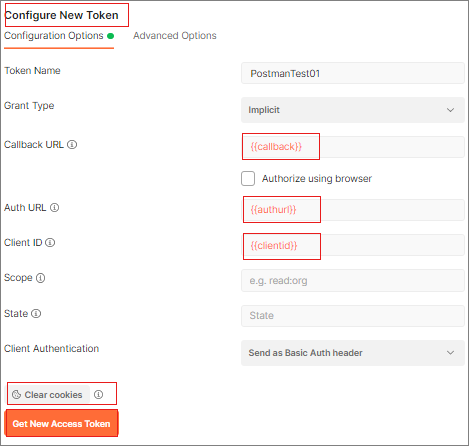Image resolution: width=469 pixels, height=446 pixels.
Task: Click info icon beside Clear cookies
Action: [x=98, y=395]
